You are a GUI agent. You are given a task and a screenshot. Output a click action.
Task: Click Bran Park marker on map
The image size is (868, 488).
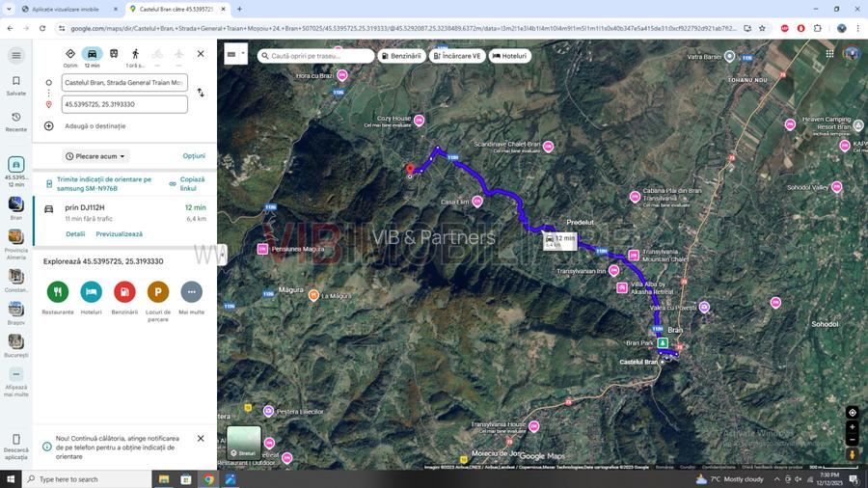coord(663,343)
